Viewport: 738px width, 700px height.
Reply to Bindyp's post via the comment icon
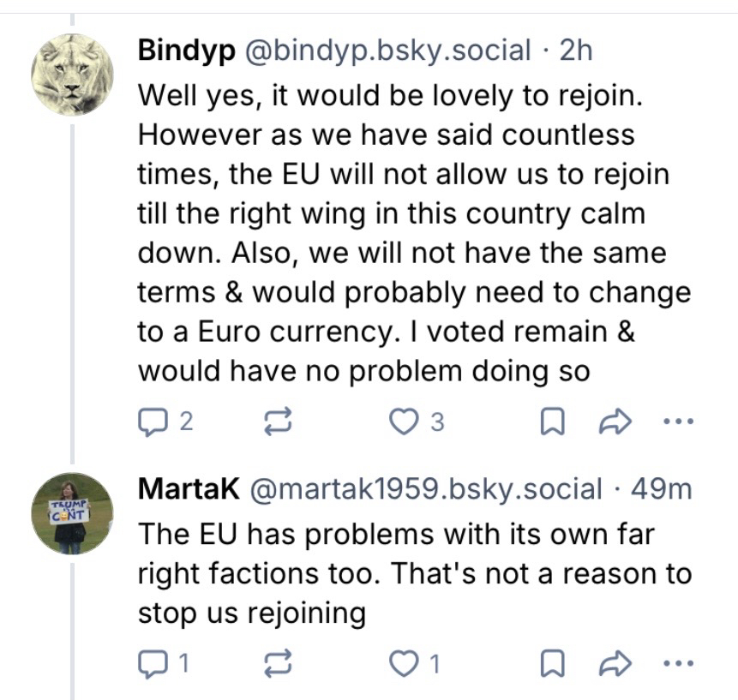tap(151, 421)
